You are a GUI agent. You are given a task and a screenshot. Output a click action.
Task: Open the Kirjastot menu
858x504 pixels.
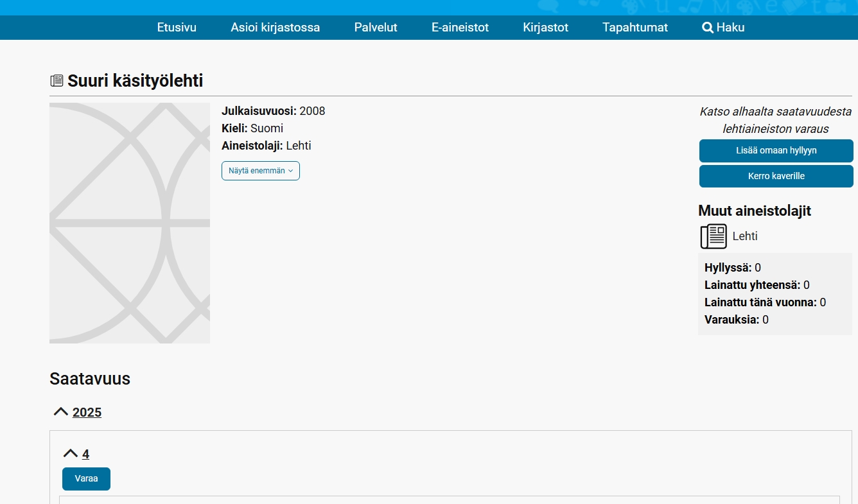[x=546, y=28]
